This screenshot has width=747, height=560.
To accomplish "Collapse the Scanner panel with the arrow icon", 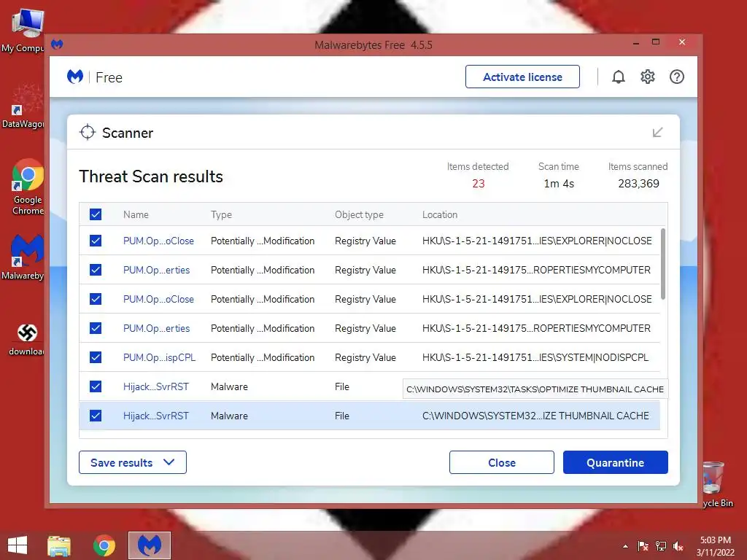I will click(x=657, y=133).
